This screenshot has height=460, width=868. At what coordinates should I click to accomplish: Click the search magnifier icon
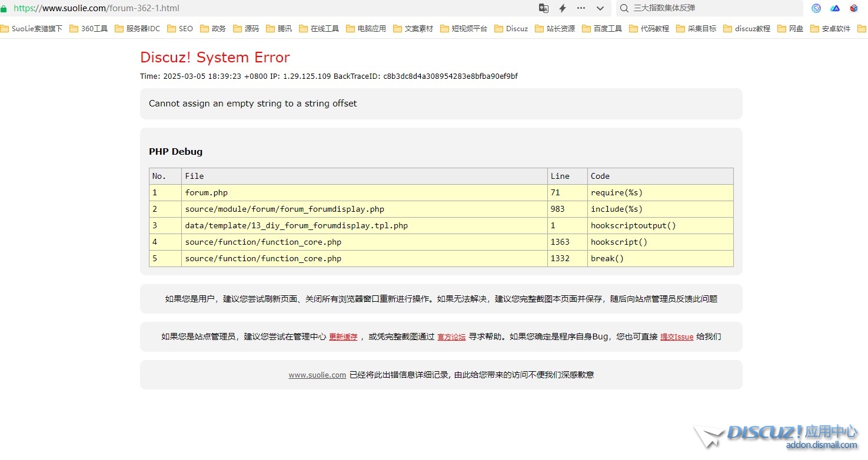pos(624,8)
